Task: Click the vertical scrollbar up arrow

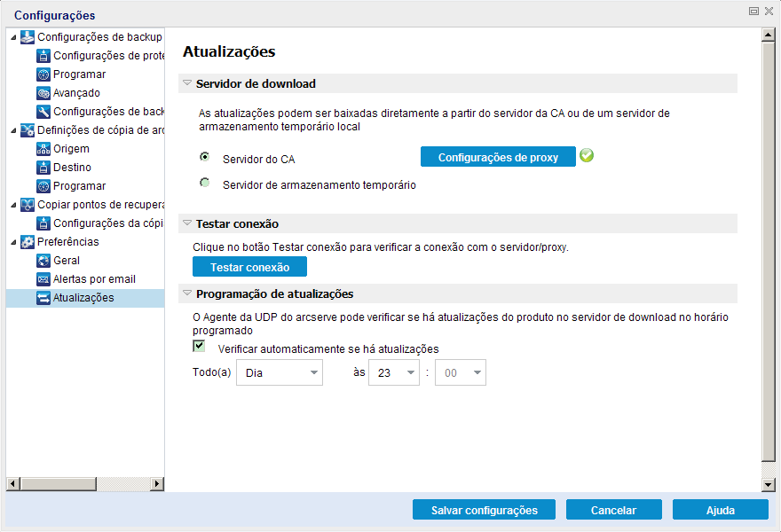Action: [x=768, y=35]
